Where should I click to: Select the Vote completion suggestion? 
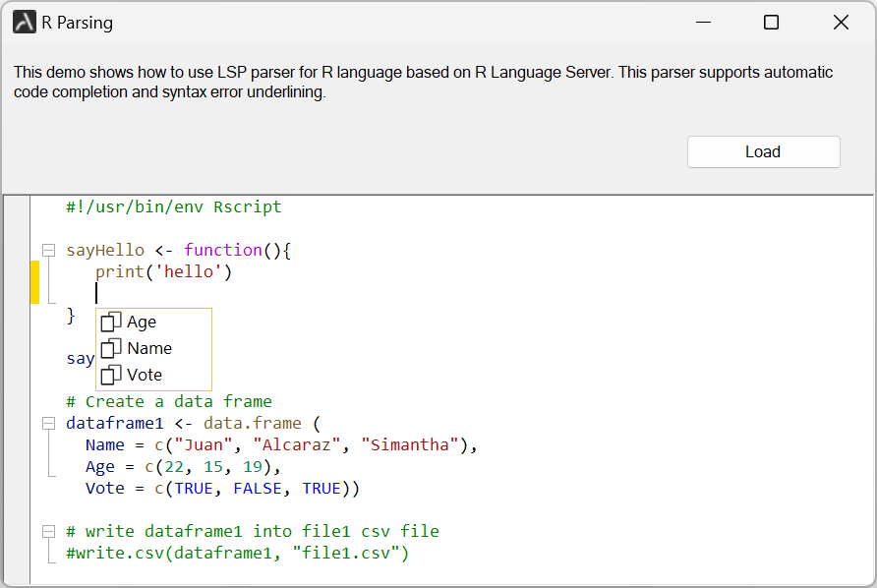(x=153, y=375)
